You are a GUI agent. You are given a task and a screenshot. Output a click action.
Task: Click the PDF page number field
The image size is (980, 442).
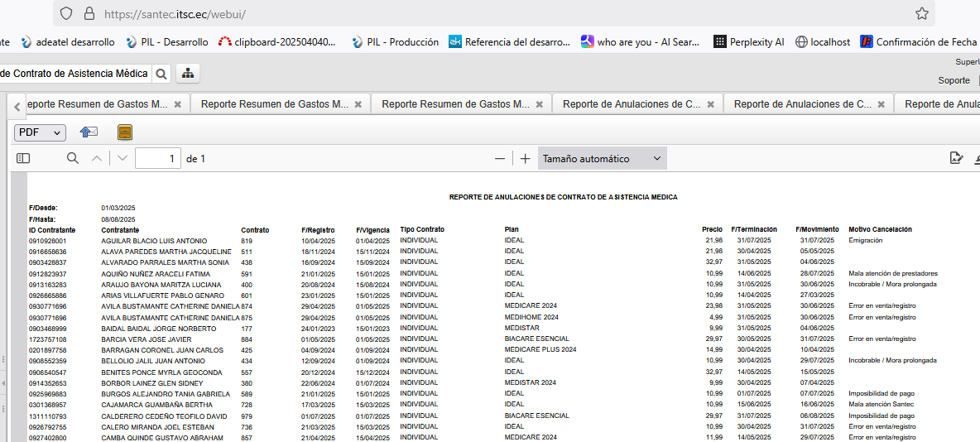click(x=158, y=159)
